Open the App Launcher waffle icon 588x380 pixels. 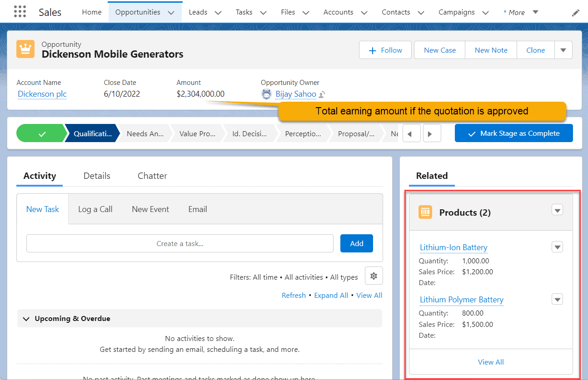19,11
